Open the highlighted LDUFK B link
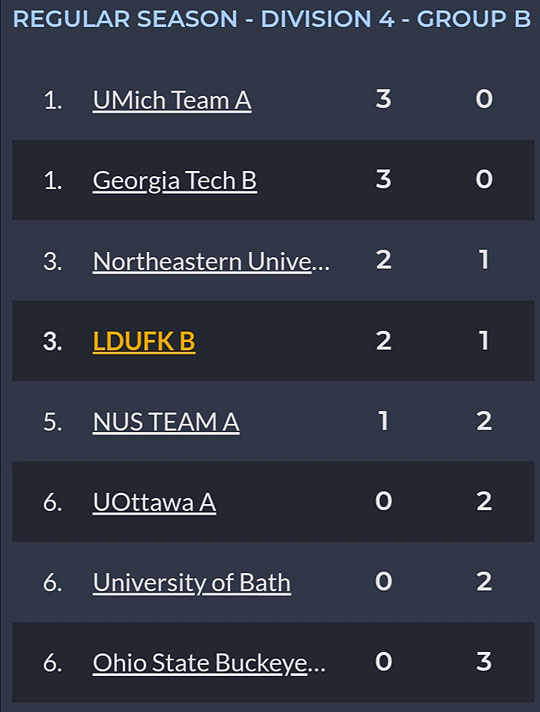Screen dimensions: 540x712 [x=144, y=341]
